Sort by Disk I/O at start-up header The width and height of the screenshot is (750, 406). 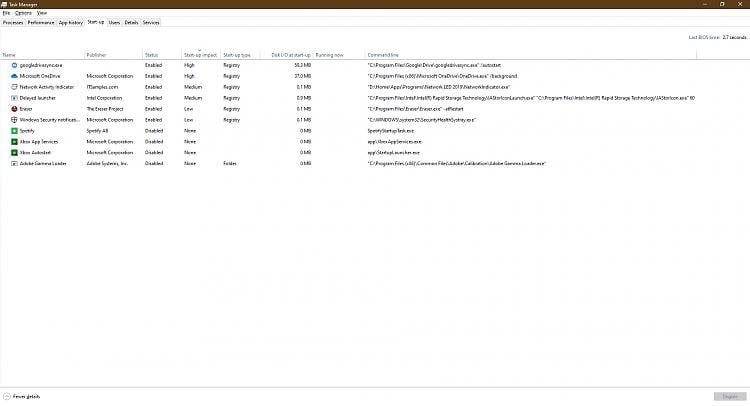[x=287, y=55]
